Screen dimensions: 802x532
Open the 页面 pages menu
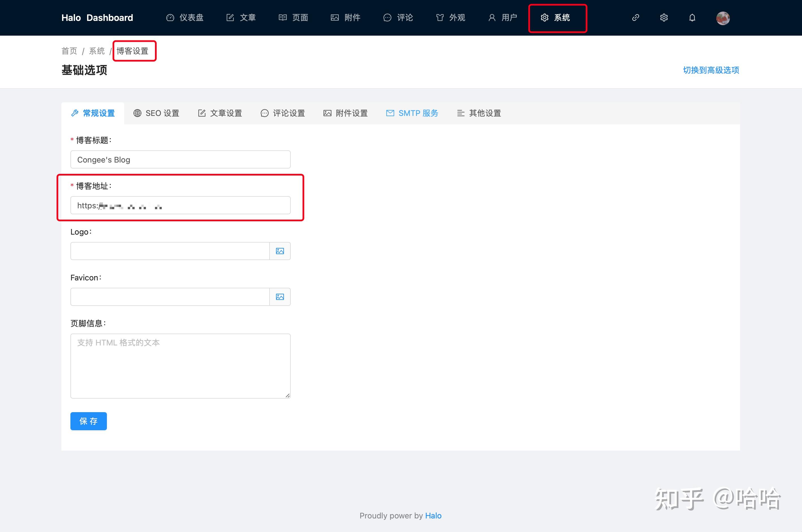tap(293, 18)
